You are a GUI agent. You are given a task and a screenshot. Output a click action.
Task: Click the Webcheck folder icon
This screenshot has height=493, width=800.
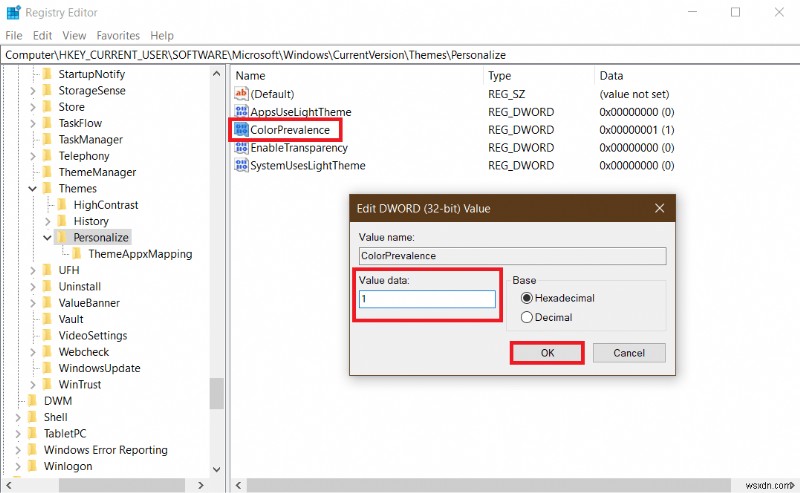point(47,352)
